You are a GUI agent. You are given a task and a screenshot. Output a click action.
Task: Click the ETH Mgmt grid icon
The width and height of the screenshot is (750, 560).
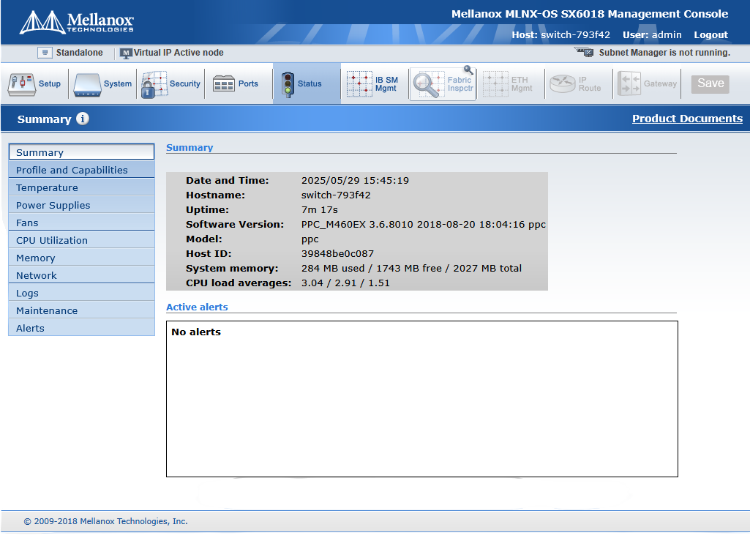[495, 83]
